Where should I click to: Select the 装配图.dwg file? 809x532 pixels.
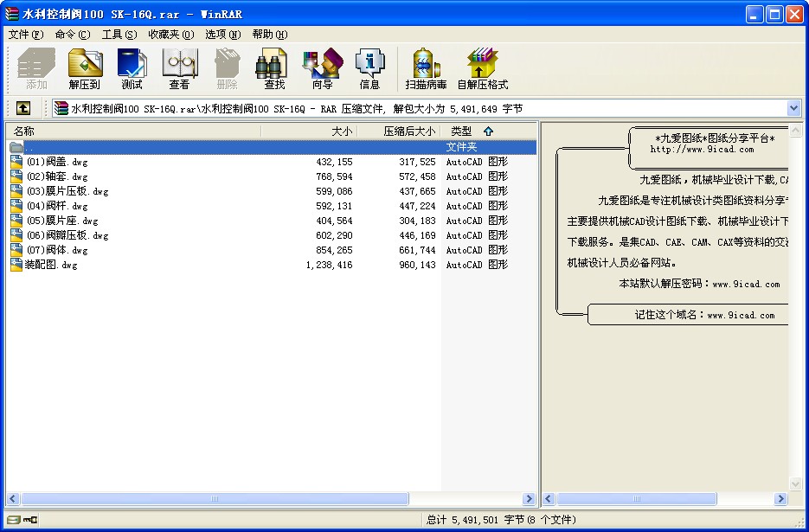point(51,265)
